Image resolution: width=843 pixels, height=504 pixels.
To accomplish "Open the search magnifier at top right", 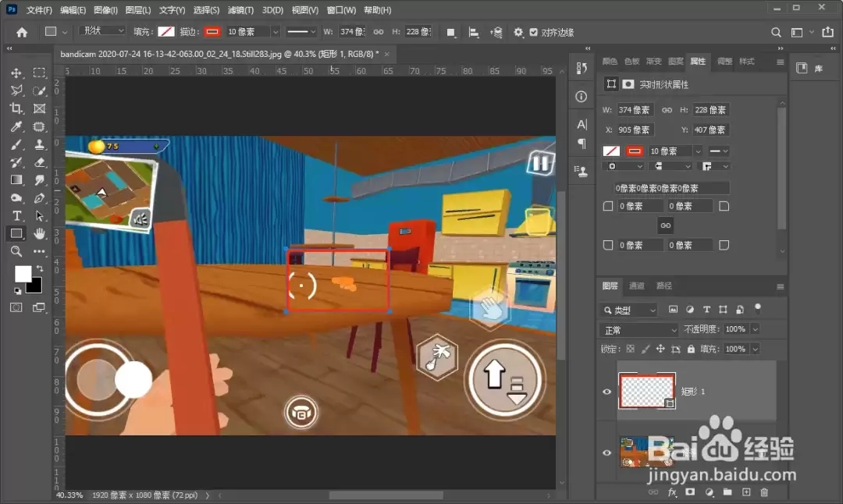I will pyautogui.click(x=776, y=32).
